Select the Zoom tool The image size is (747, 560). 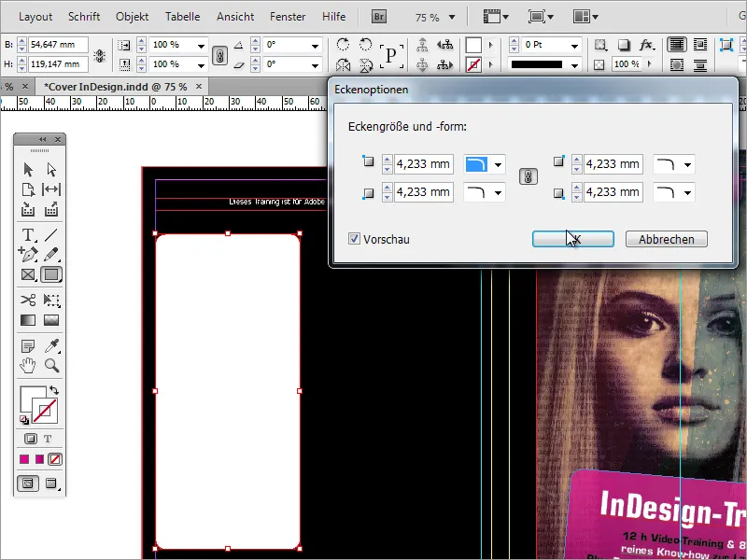pyautogui.click(x=51, y=366)
